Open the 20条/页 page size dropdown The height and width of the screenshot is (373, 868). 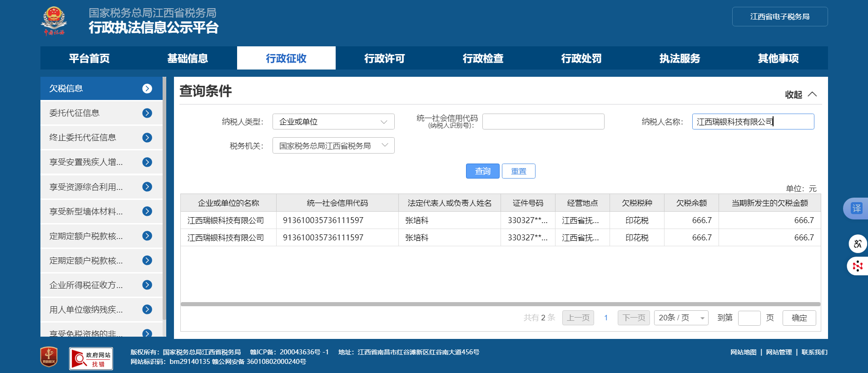(681, 318)
